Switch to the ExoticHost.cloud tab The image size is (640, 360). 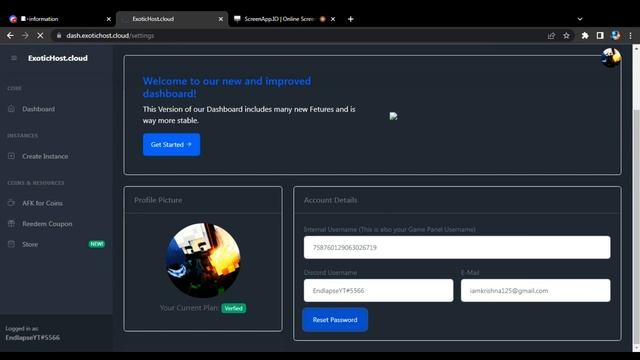coord(171,19)
